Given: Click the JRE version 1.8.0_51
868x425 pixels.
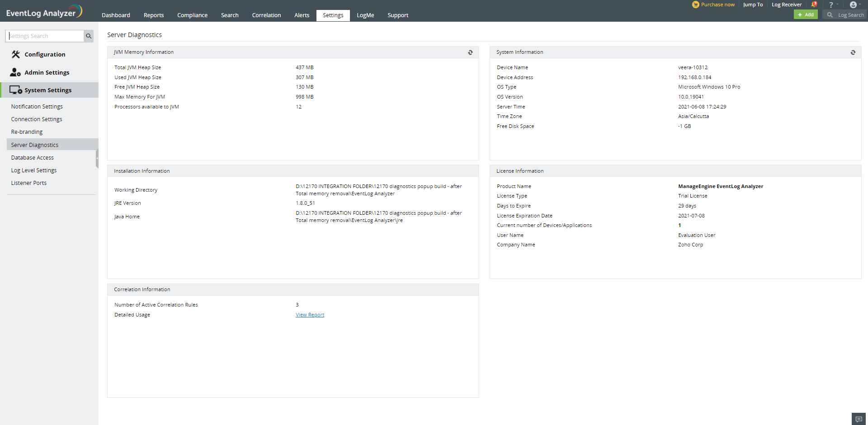Looking at the screenshot, I should pos(305,203).
